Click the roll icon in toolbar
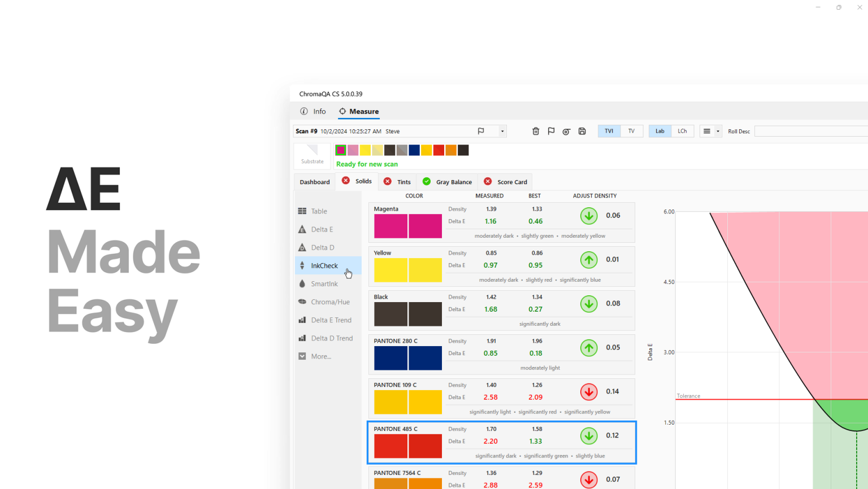Image resolution: width=868 pixels, height=489 pixels. (566, 132)
